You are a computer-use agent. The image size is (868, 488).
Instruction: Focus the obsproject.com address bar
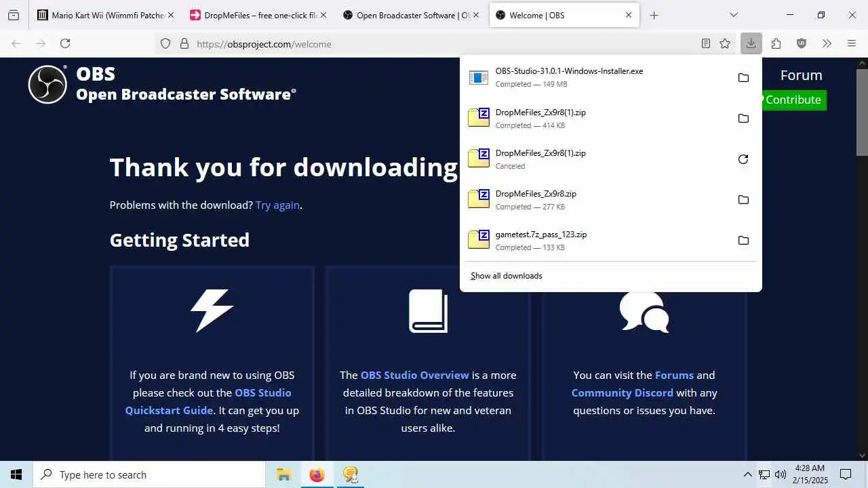tap(444, 43)
